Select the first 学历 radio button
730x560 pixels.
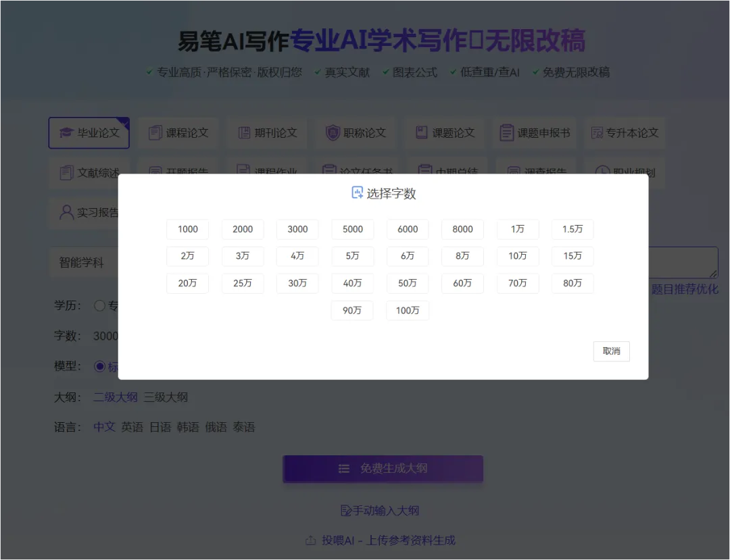(99, 305)
